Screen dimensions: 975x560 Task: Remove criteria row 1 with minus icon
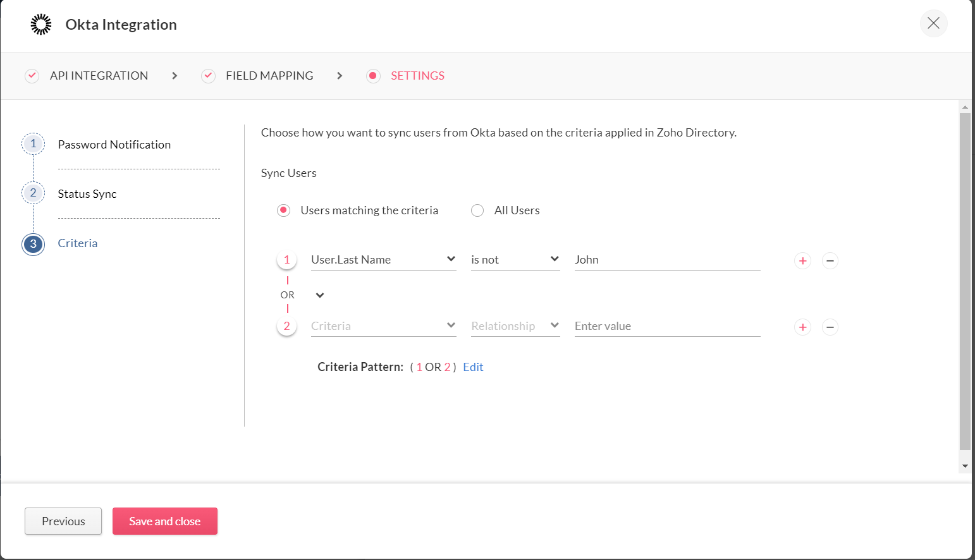click(x=830, y=260)
